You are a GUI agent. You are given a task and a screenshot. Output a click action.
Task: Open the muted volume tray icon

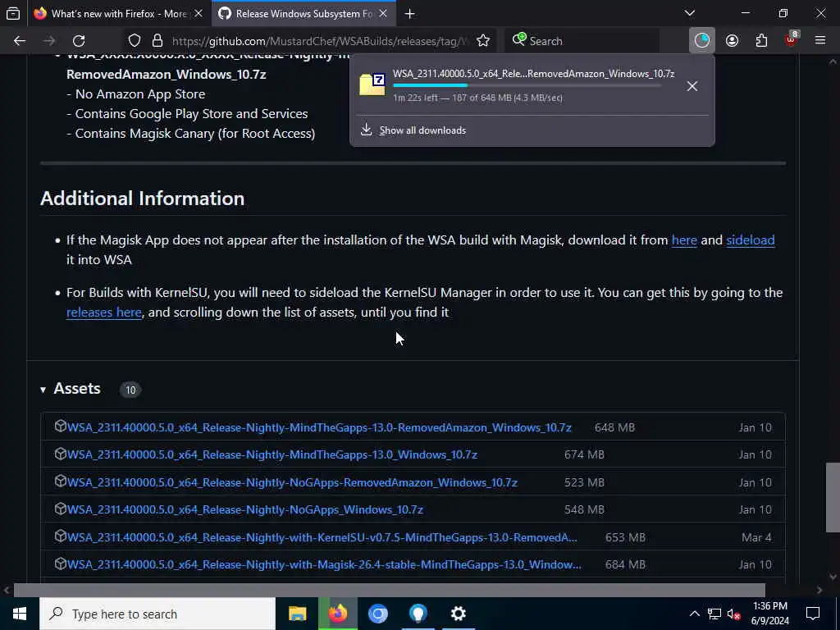734,614
